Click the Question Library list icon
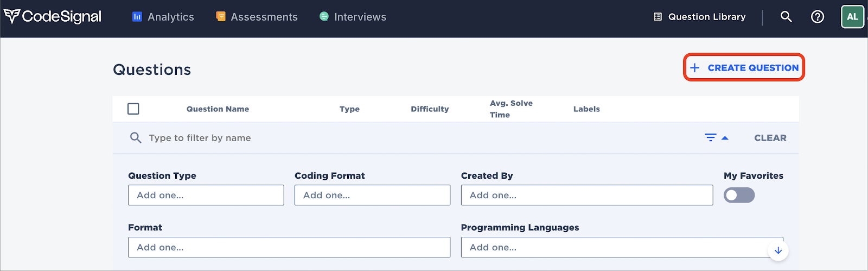868x271 pixels. click(x=658, y=17)
